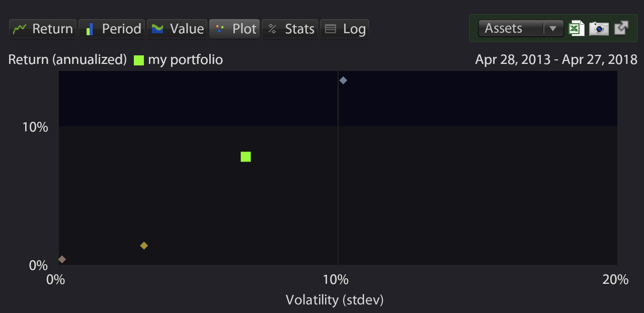The image size is (644, 313).
Task: Click the percent icon on Stats tab
Action: 272,29
